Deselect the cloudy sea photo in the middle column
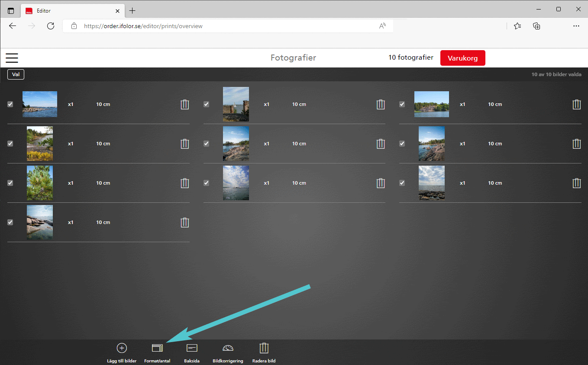Image resolution: width=588 pixels, height=365 pixels. click(x=206, y=183)
